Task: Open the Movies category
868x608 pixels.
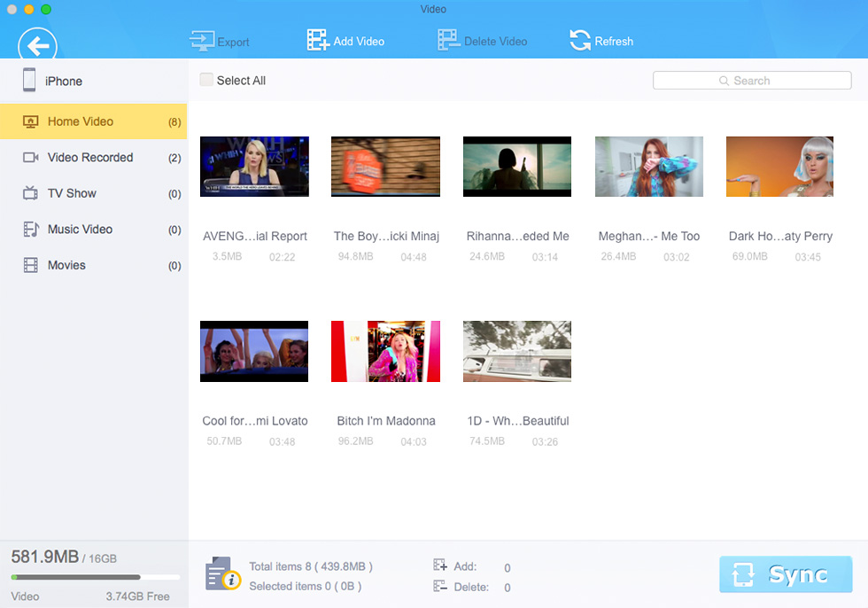Action: point(94,265)
